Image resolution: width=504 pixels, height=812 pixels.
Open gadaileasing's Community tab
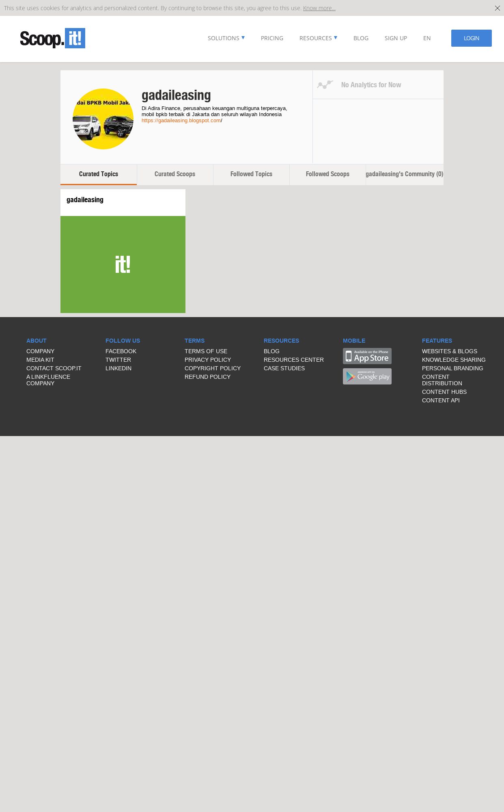tap(405, 174)
